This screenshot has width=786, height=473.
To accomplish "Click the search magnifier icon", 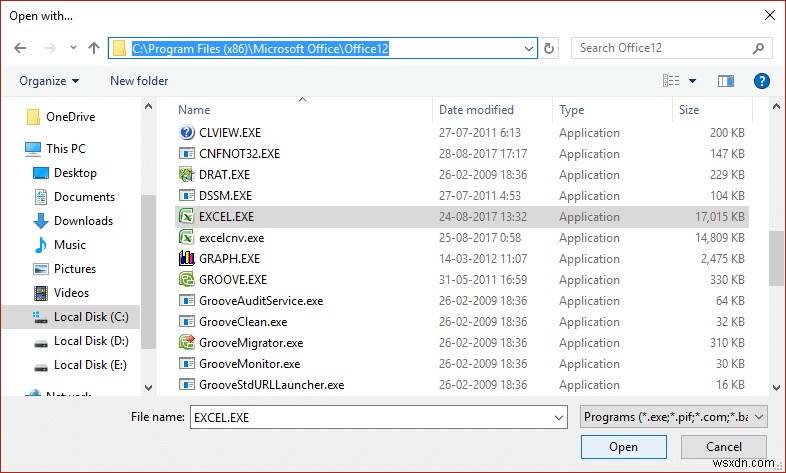I will pos(758,48).
